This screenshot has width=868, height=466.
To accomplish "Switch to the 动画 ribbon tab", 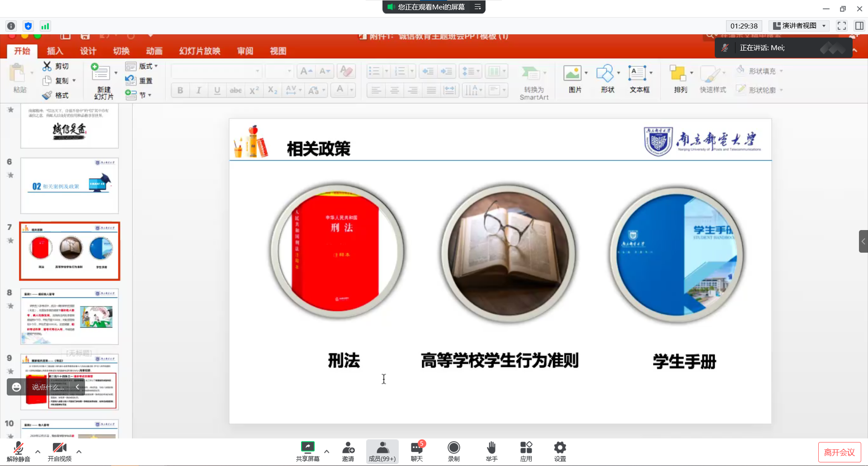I will click(x=154, y=51).
